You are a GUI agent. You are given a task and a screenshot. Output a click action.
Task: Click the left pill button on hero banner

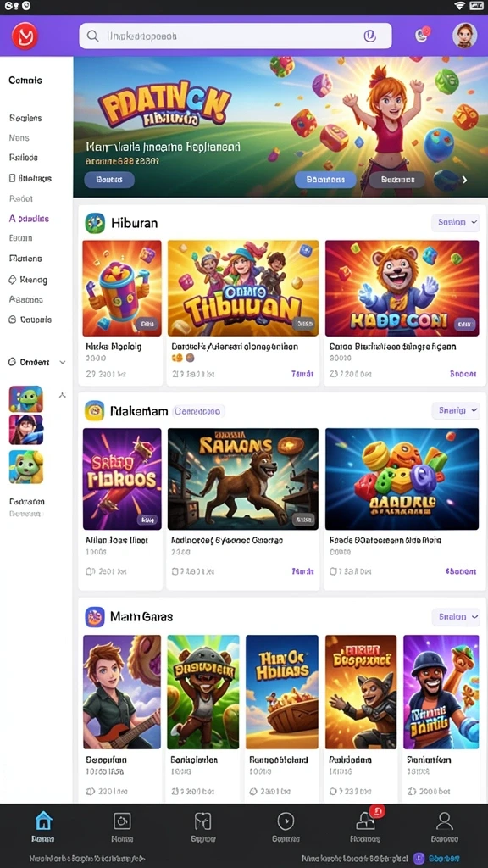(109, 180)
